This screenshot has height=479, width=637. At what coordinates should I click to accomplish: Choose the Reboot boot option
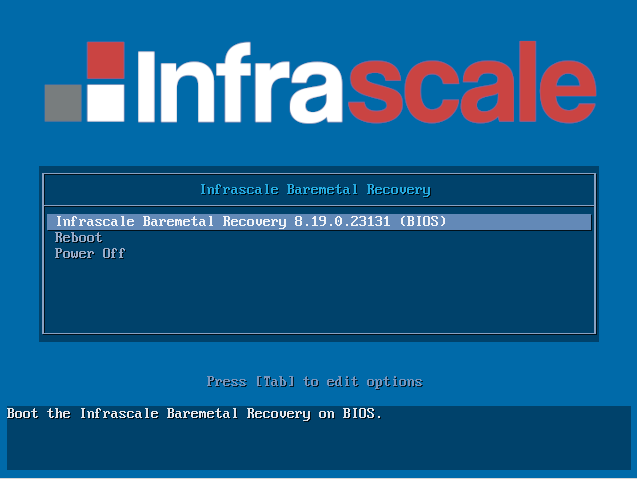pyautogui.click(x=78, y=238)
